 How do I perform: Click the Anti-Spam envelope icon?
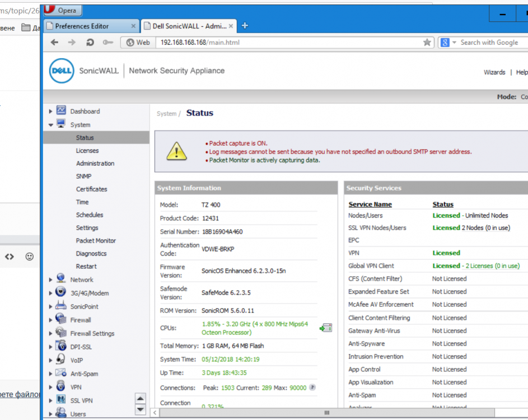pyautogui.click(x=61, y=372)
